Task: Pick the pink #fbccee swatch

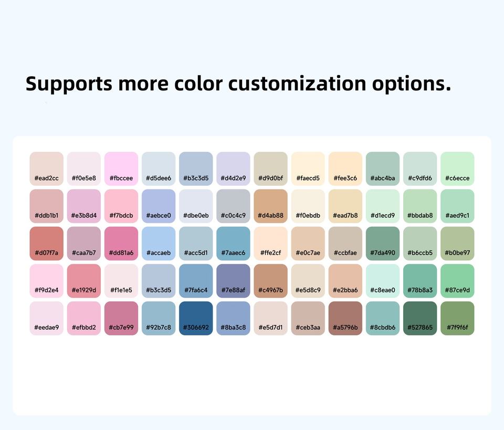Action: coord(121,169)
